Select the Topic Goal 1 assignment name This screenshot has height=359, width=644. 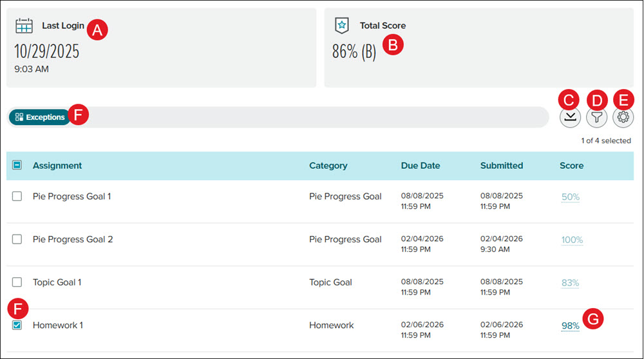click(x=57, y=282)
